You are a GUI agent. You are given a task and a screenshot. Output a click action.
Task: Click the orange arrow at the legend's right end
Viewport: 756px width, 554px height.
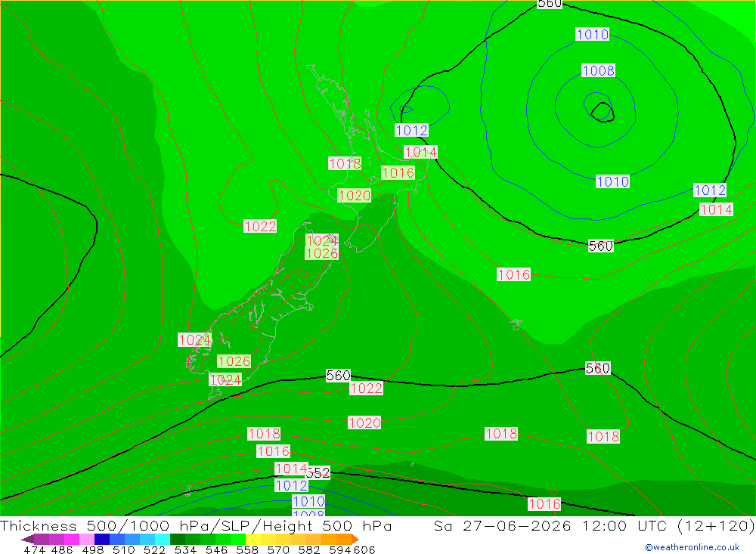(355, 539)
